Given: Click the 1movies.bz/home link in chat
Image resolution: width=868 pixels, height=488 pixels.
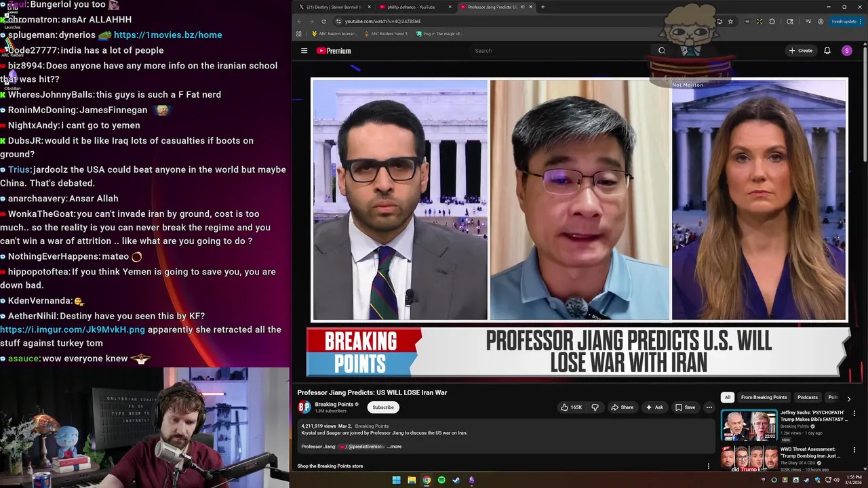Looking at the screenshot, I should pos(167,35).
